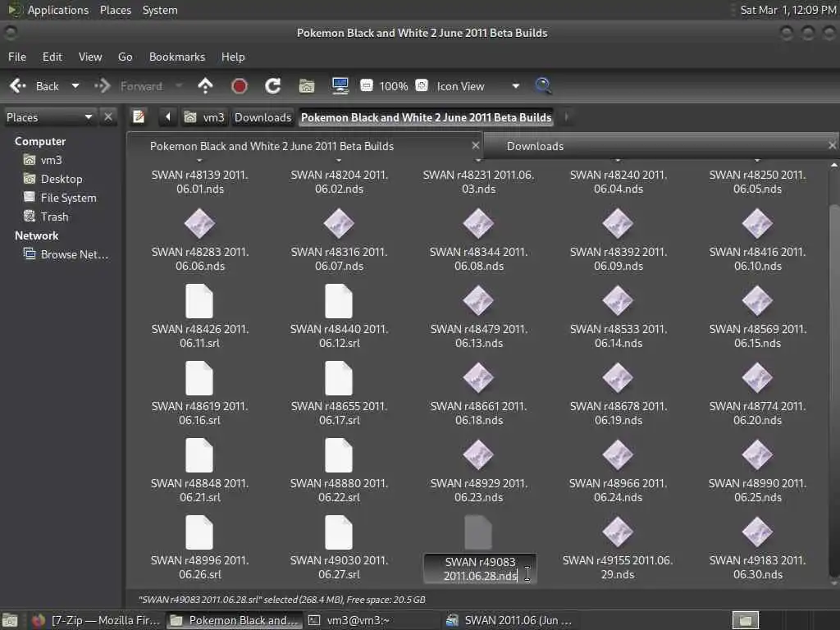Select SWAN r48416 2011.06.10.nds file icon
This screenshot has height=630, width=840.
coord(757,224)
